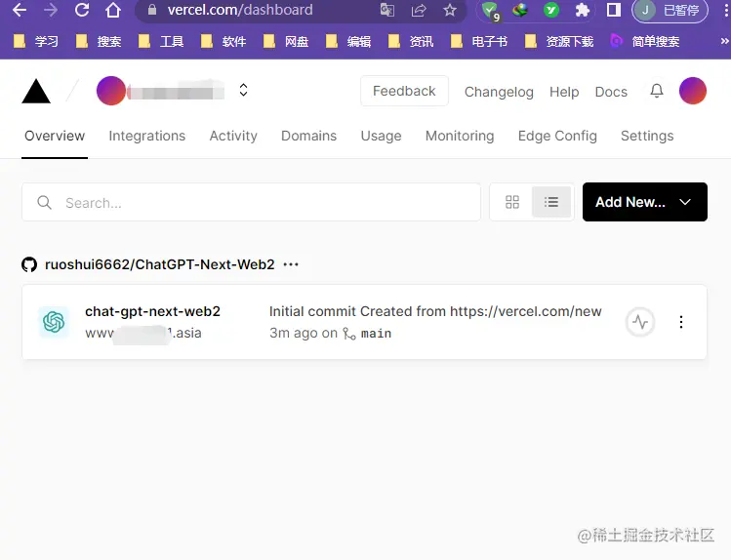Open the 网盘 bookmarks folder

[x=286, y=42]
